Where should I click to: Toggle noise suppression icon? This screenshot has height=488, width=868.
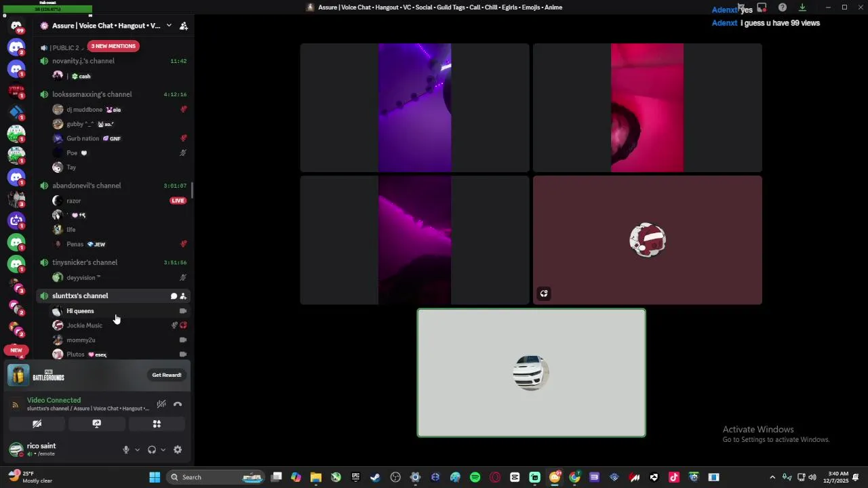161,404
